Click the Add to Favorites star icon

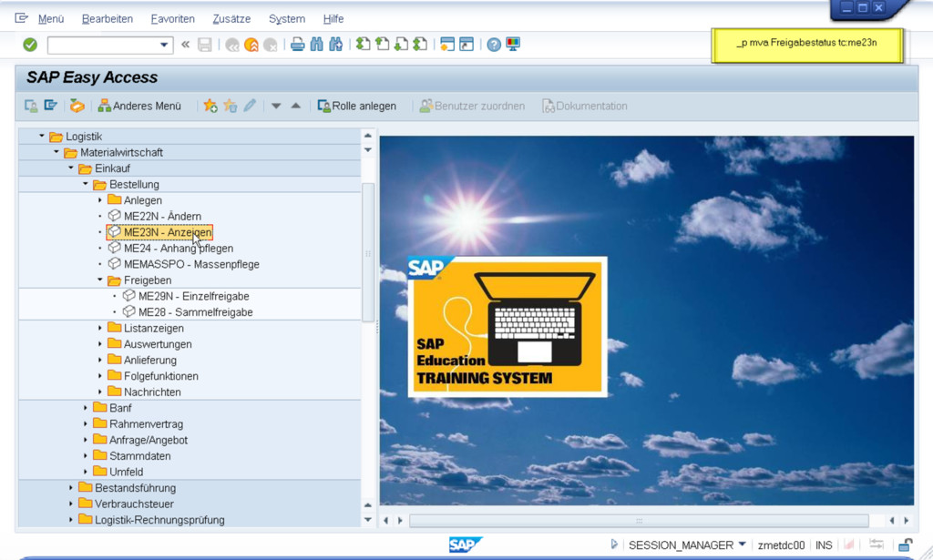(x=210, y=107)
